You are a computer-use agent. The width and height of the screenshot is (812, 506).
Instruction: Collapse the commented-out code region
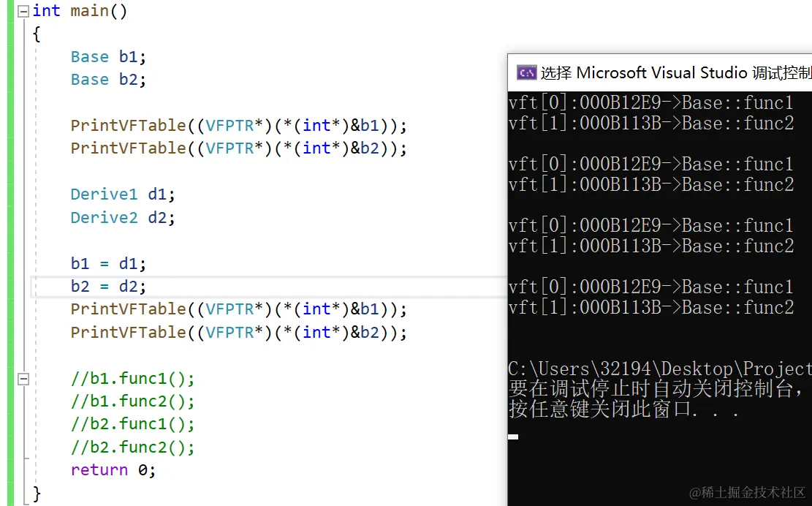[23, 379]
